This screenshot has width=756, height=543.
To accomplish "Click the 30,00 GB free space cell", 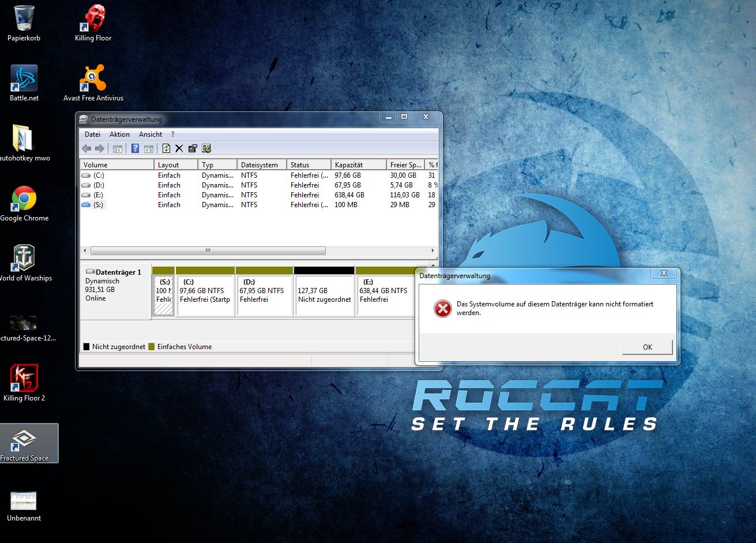I will (x=403, y=175).
